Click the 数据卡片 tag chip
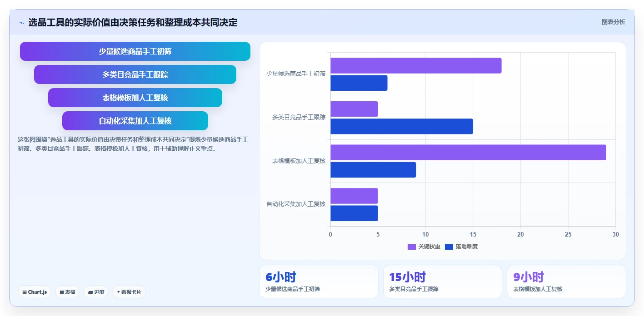 [x=129, y=292]
